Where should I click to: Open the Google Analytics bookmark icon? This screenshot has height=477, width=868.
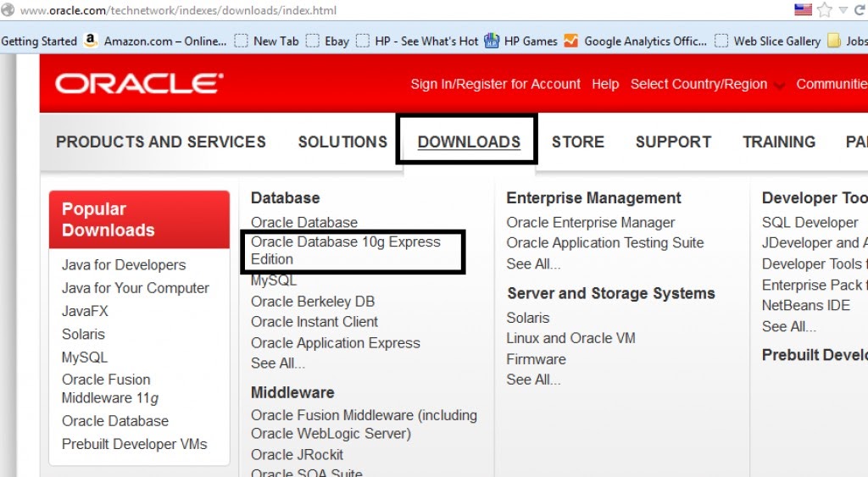(x=570, y=41)
